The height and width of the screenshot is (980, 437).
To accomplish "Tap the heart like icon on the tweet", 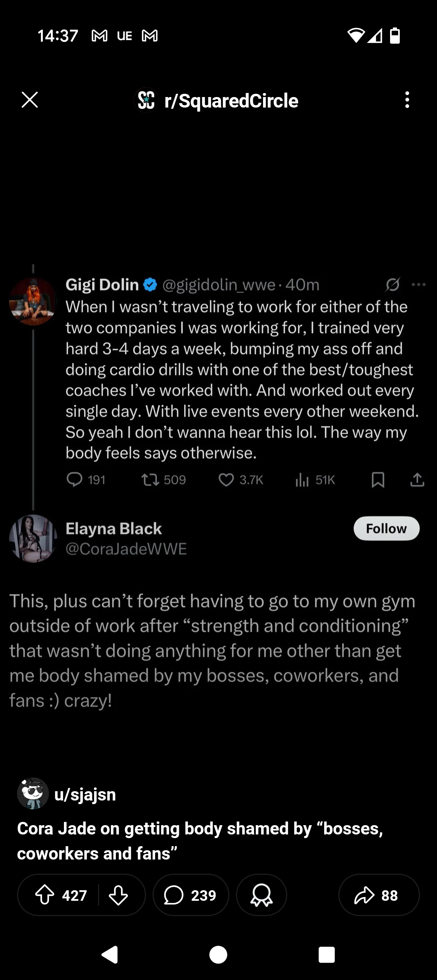I will click(226, 480).
